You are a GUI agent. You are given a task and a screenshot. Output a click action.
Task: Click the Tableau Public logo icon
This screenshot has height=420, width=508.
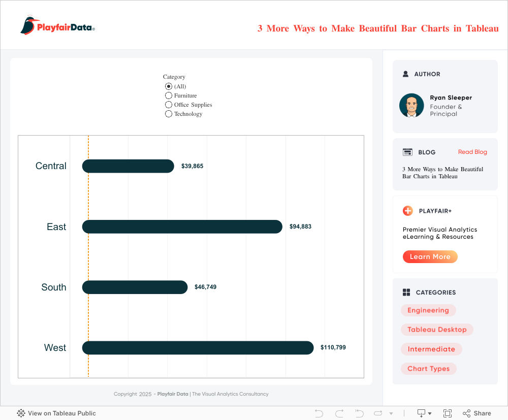click(x=21, y=413)
